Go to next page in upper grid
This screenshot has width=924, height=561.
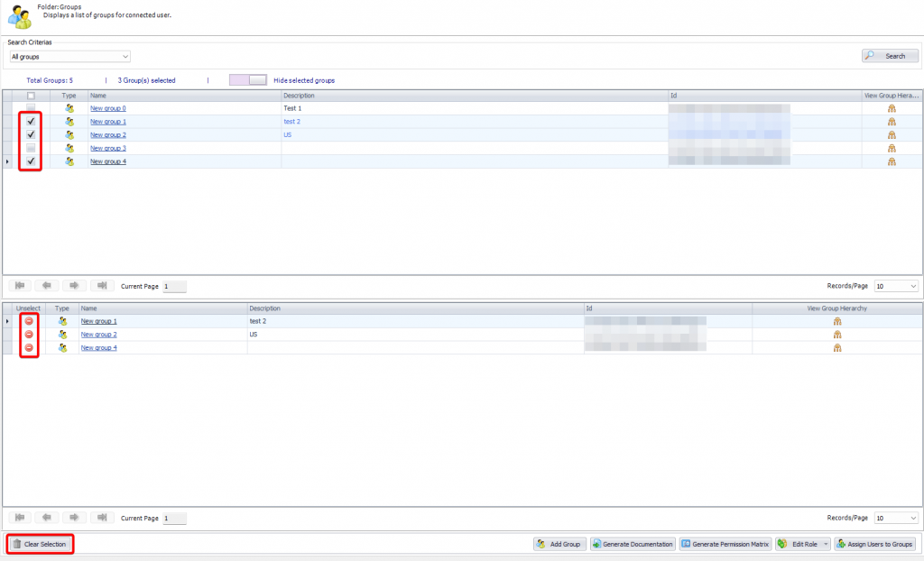point(74,286)
